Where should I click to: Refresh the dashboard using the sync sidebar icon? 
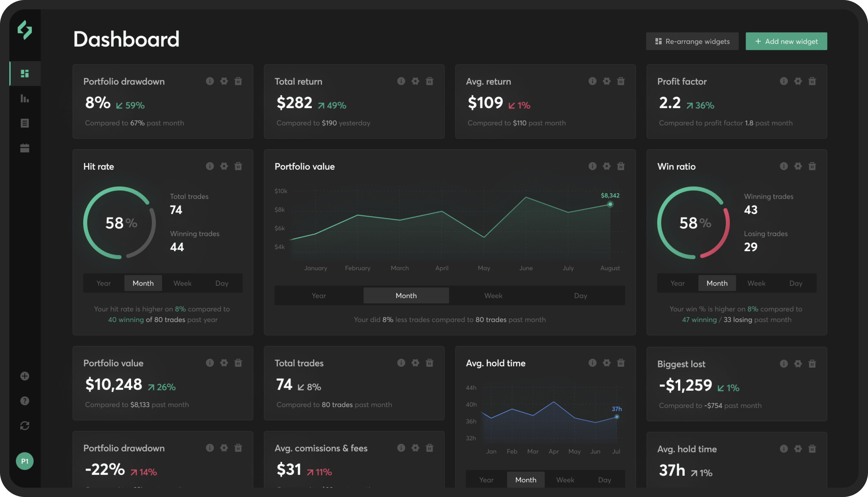pos(24,425)
